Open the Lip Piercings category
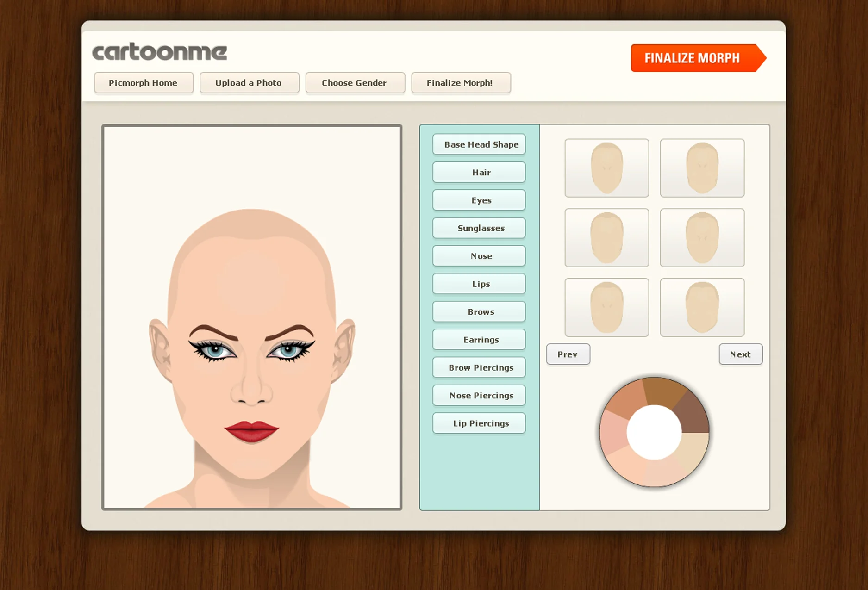The image size is (868, 590). point(479,423)
